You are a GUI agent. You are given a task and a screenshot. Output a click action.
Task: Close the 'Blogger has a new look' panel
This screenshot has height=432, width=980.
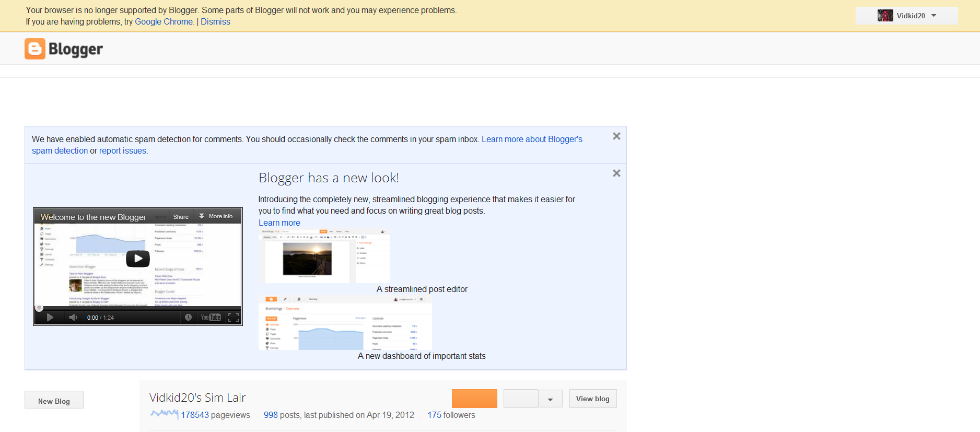[x=616, y=173]
